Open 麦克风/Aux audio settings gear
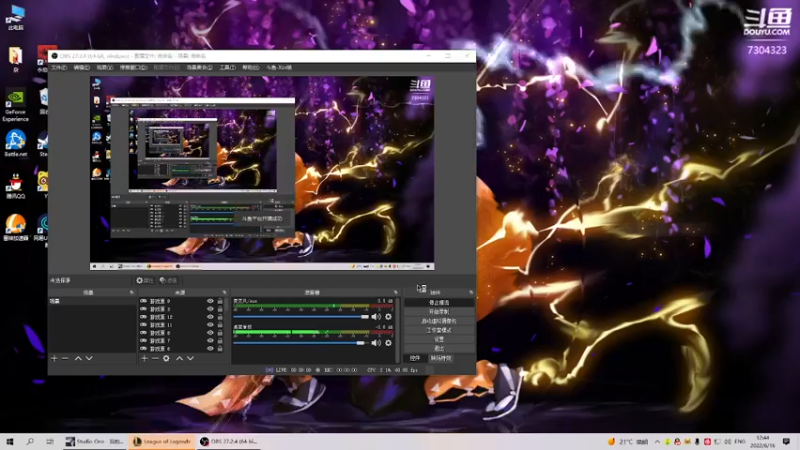The image size is (800, 450). [x=388, y=317]
